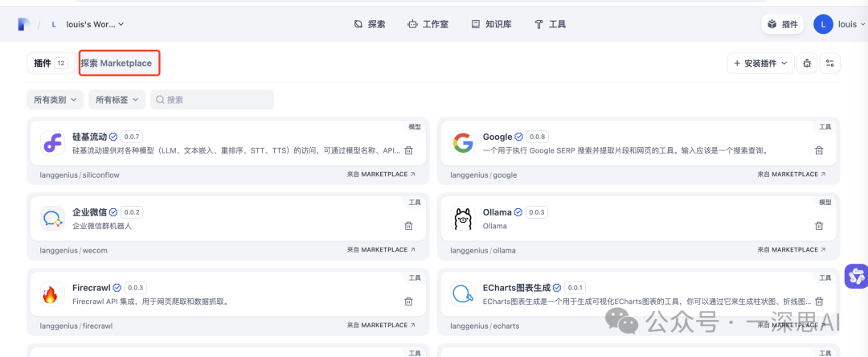Select the langgenius / firecrawl text
Image resolution: width=868 pixels, height=357 pixels.
pos(76,326)
